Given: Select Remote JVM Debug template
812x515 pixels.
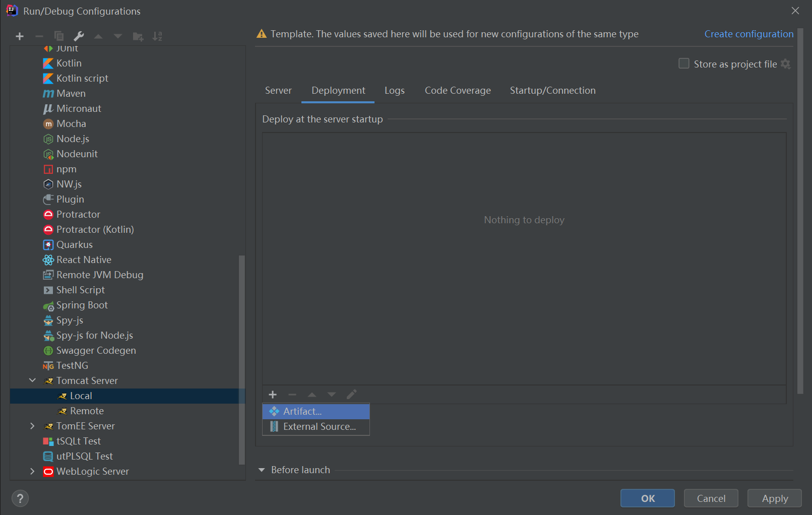Looking at the screenshot, I should click(x=128, y=275).
